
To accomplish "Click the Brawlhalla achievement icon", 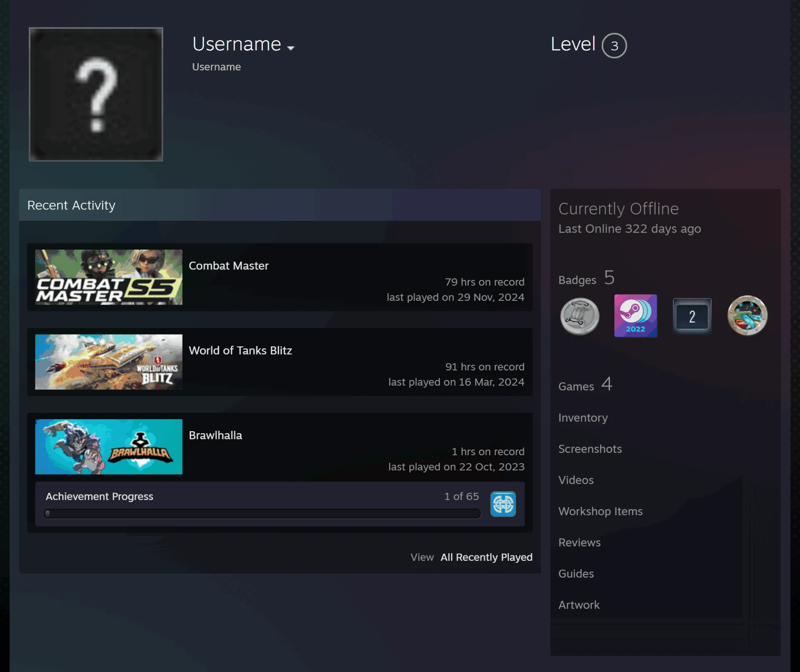I will tap(503, 504).
